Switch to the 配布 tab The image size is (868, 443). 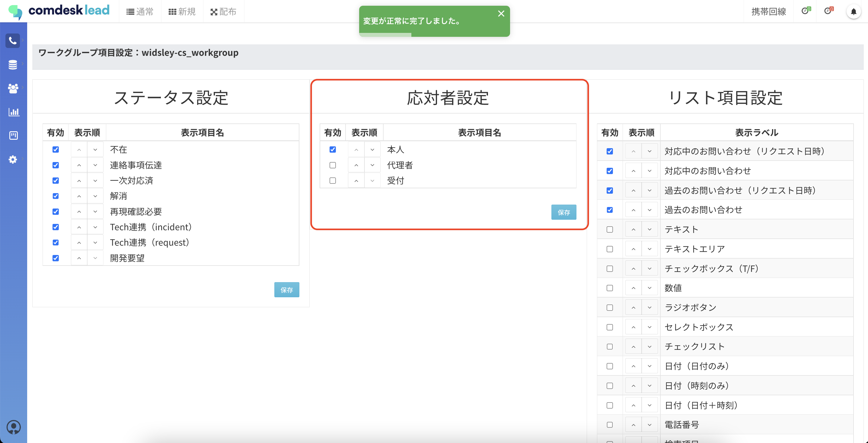tap(223, 12)
